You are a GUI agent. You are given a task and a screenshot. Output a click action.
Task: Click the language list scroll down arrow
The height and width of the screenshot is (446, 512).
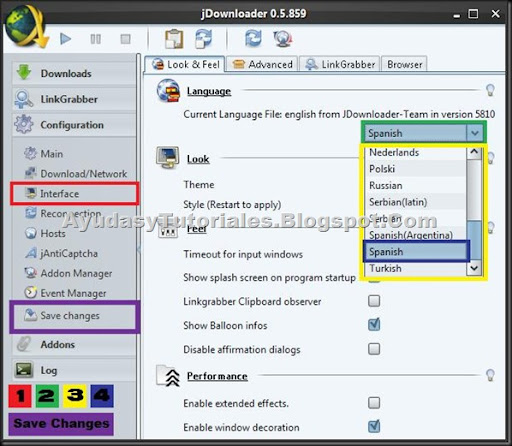pos(474,268)
